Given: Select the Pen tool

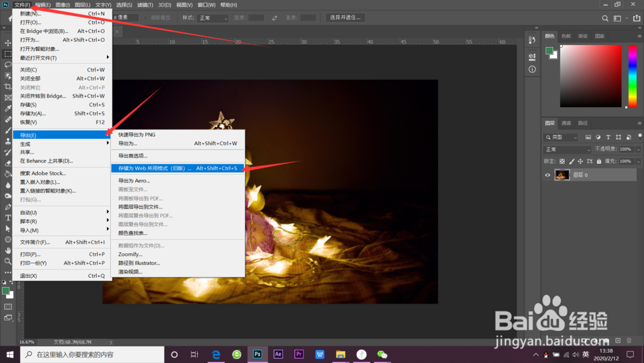Looking at the screenshot, I should tap(8, 207).
